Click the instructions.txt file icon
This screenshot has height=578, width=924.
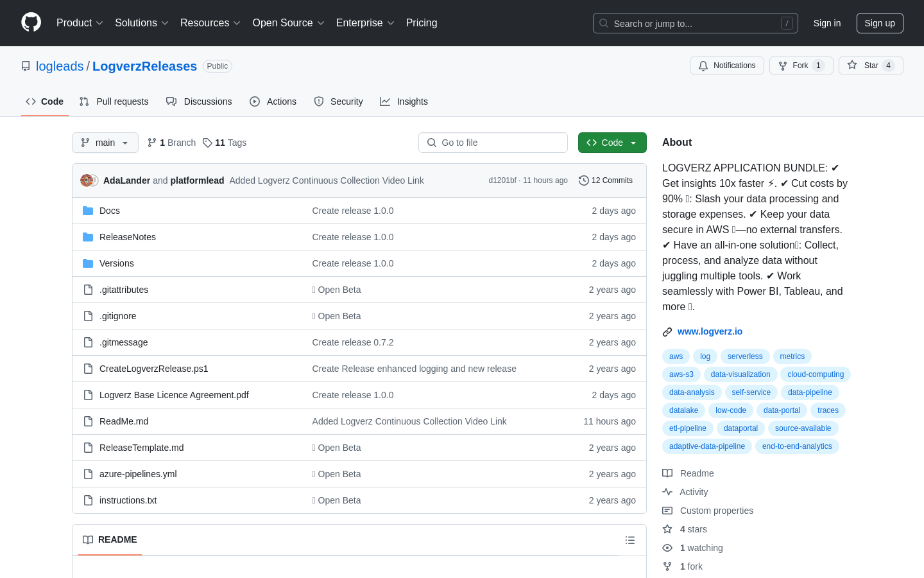[88, 500]
